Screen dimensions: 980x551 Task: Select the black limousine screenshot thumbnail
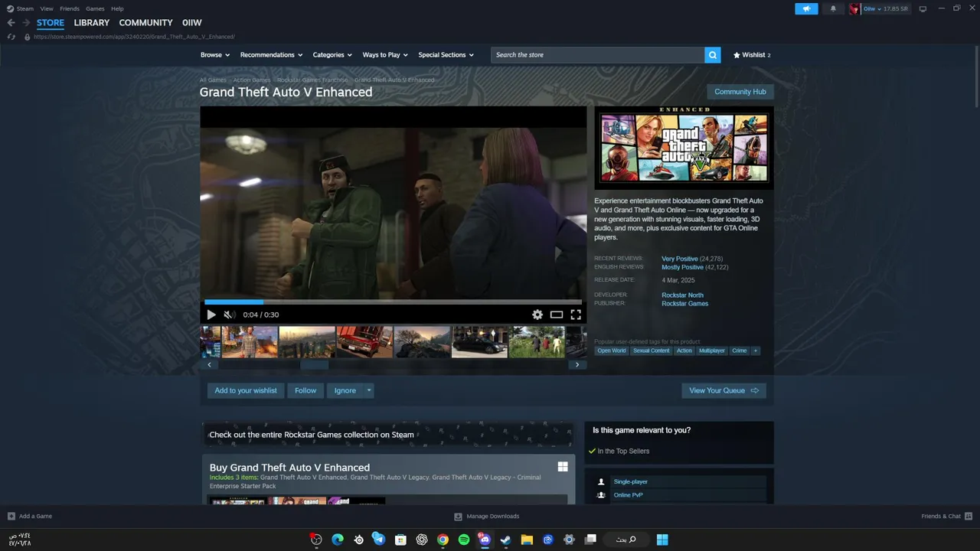tap(479, 342)
